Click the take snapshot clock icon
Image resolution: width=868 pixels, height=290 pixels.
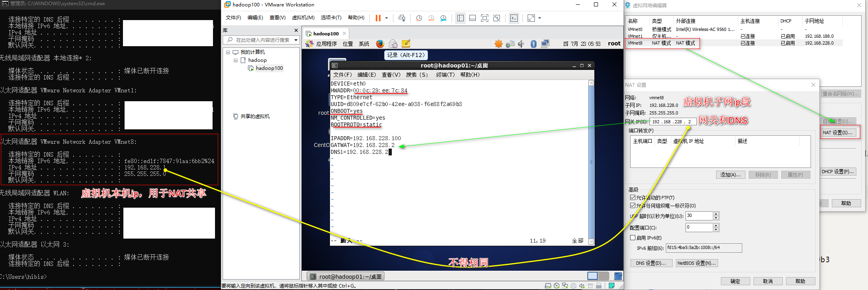[x=419, y=18]
